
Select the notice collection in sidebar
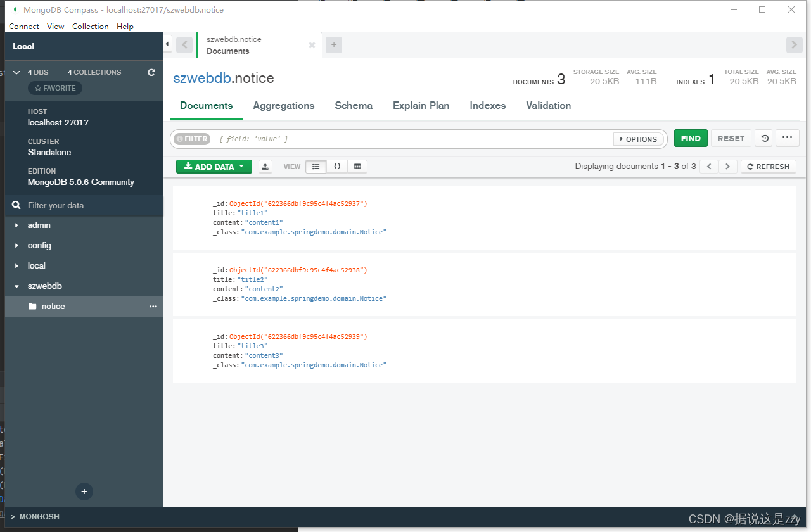click(84, 307)
